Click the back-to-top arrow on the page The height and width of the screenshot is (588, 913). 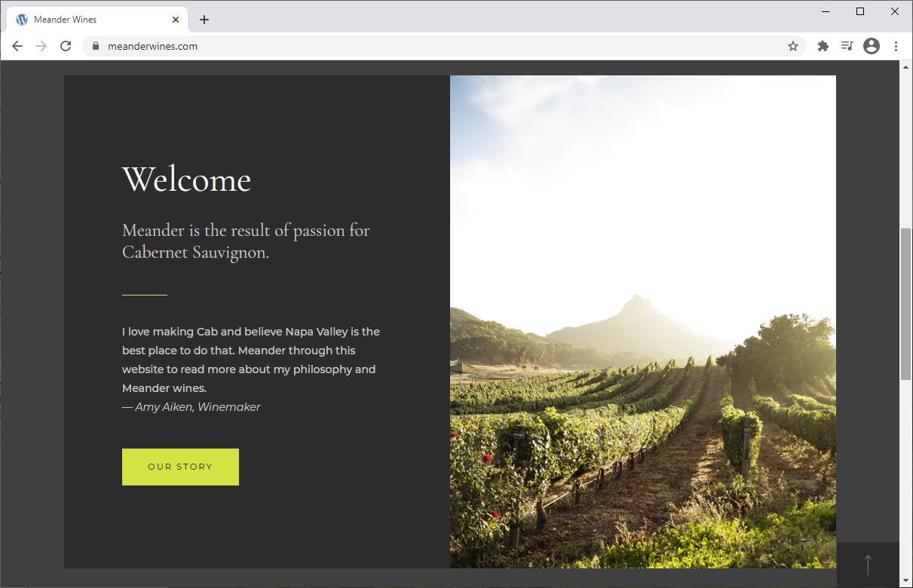click(x=868, y=565)
